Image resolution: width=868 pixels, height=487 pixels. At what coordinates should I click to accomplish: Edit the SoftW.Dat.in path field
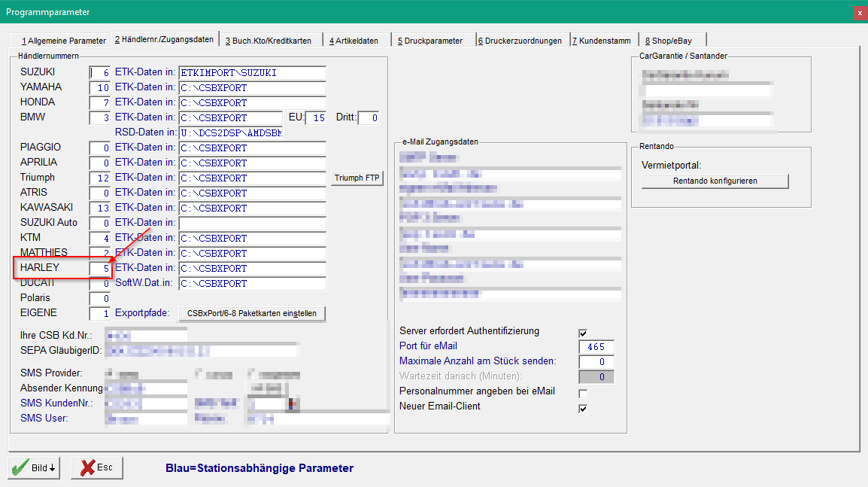click(x=253, y=283)
